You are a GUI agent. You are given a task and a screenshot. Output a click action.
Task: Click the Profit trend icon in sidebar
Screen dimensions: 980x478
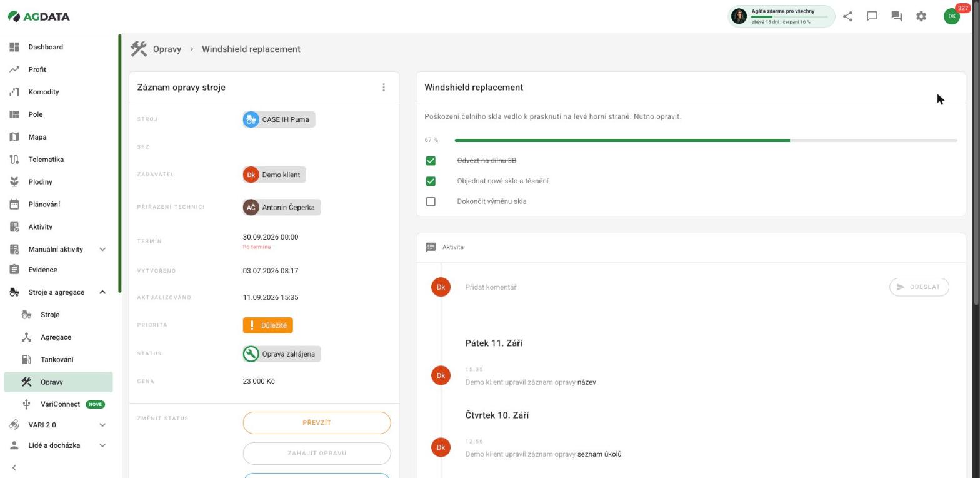click(x=14, y=69)
